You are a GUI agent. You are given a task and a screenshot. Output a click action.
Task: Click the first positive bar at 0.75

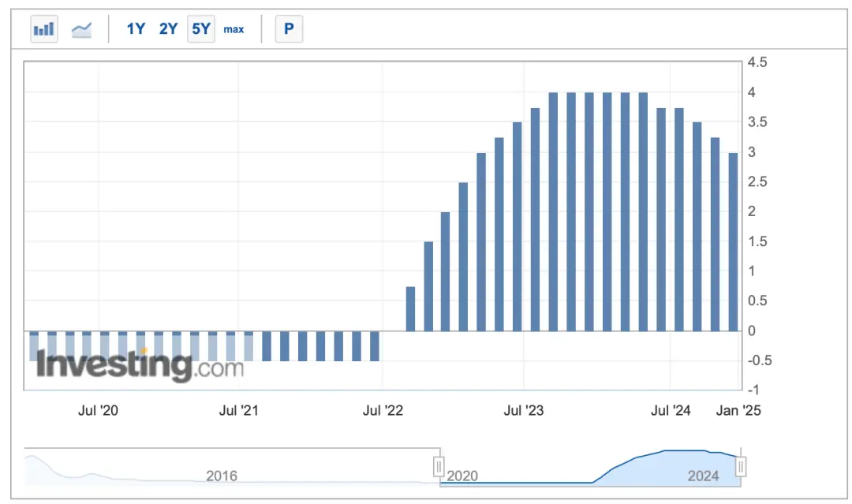[410, 308]
